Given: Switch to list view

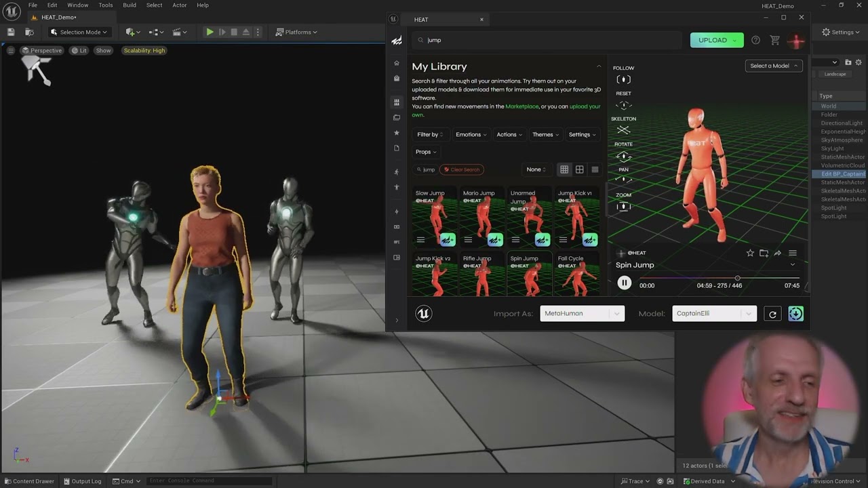Looking at the screenshot, I should 595,169.
